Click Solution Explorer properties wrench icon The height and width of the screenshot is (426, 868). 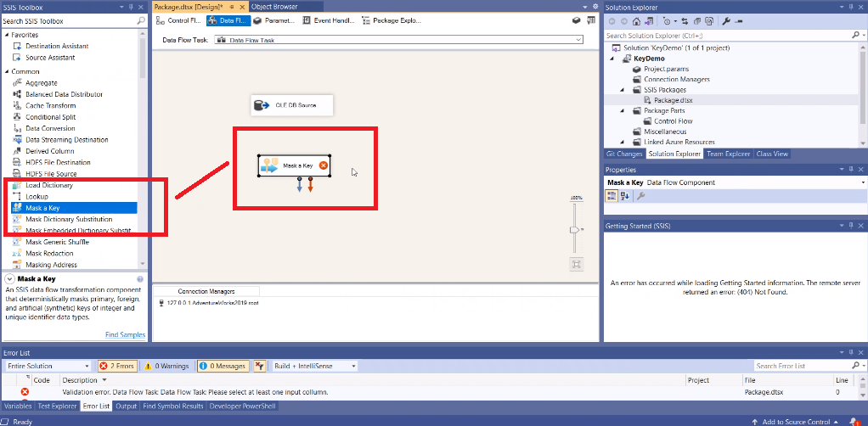pyautogui.click(x=726, y=21)
